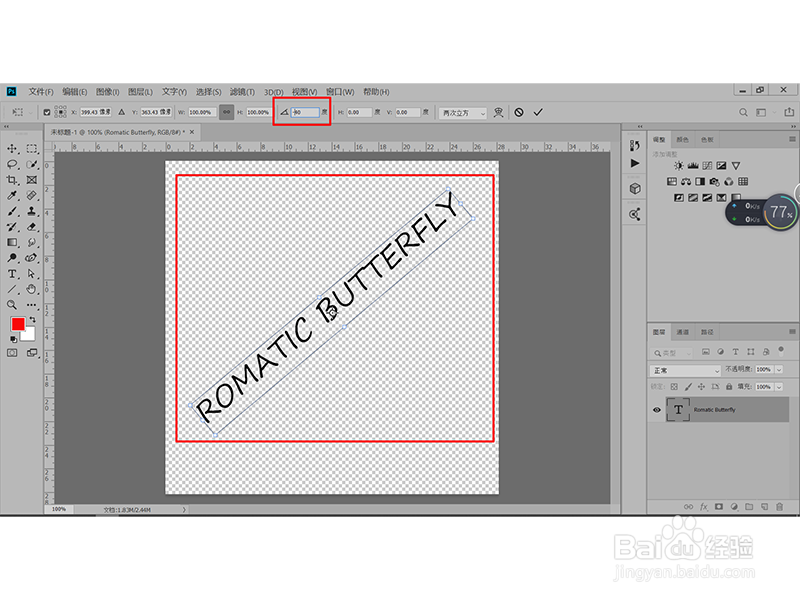Open search magnifier in options bar
This screenshot has height=600, width=800.
[x=743, y=112]
